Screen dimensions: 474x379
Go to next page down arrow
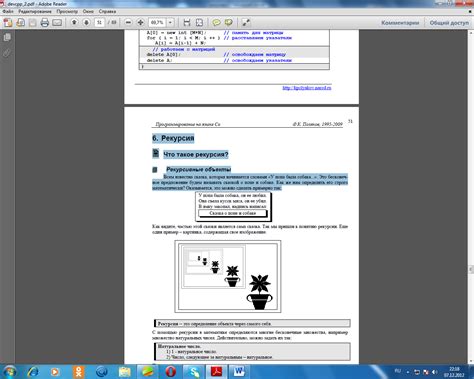pyautogui.click(x=86, y=23)
